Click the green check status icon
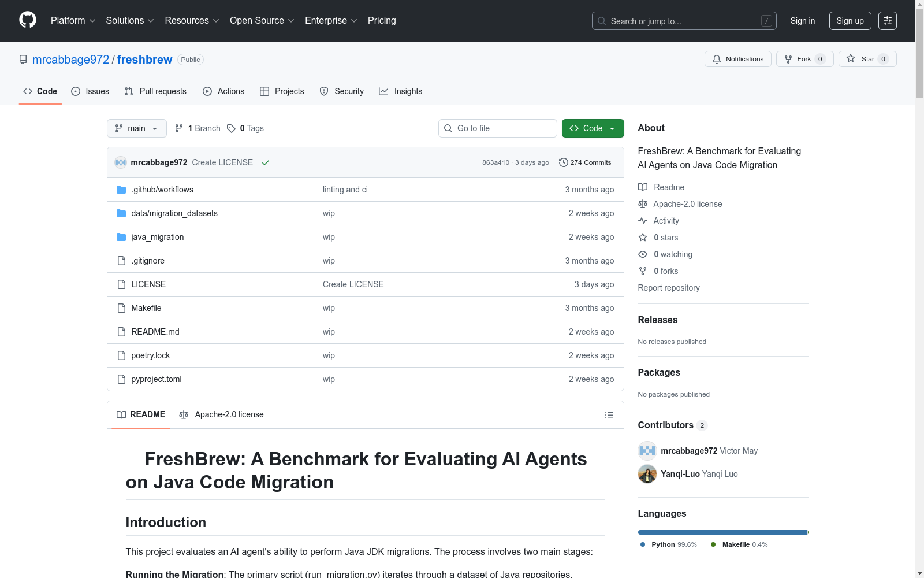Viewport: 924px width, 578px height. pyautogui.click(x=266, y=162)
